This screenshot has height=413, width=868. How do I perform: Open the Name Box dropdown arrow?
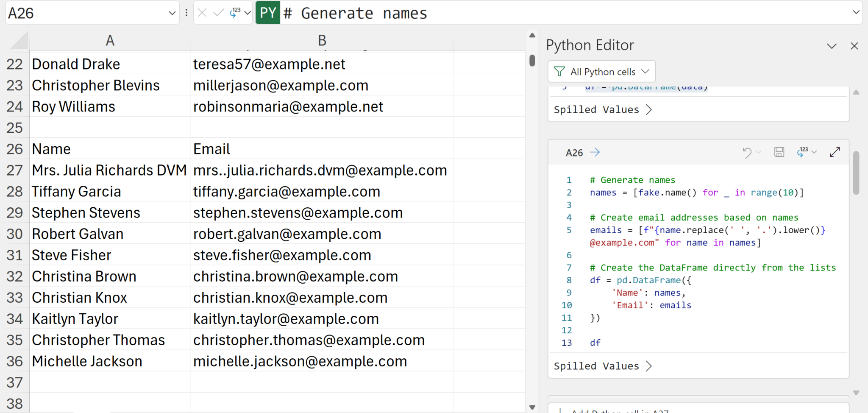pos(172,13)
